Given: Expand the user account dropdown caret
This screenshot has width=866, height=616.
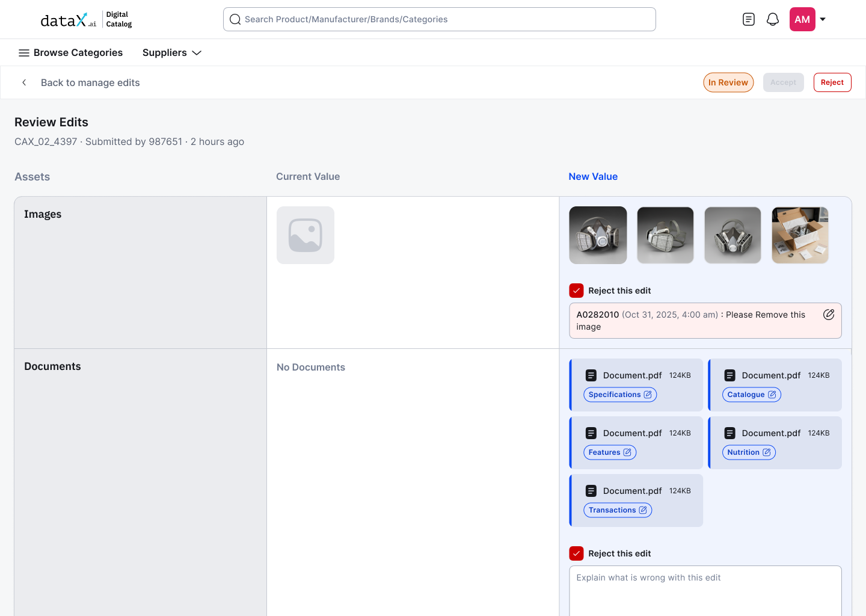Looking at the screenshot, I should pos(823,19).
